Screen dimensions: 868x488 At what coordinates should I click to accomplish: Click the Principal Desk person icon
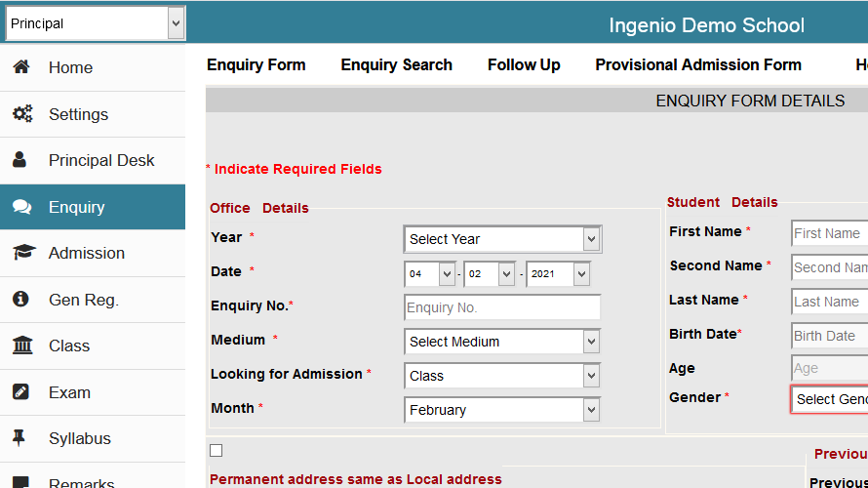pyautogui.click(x=21, y=160)
